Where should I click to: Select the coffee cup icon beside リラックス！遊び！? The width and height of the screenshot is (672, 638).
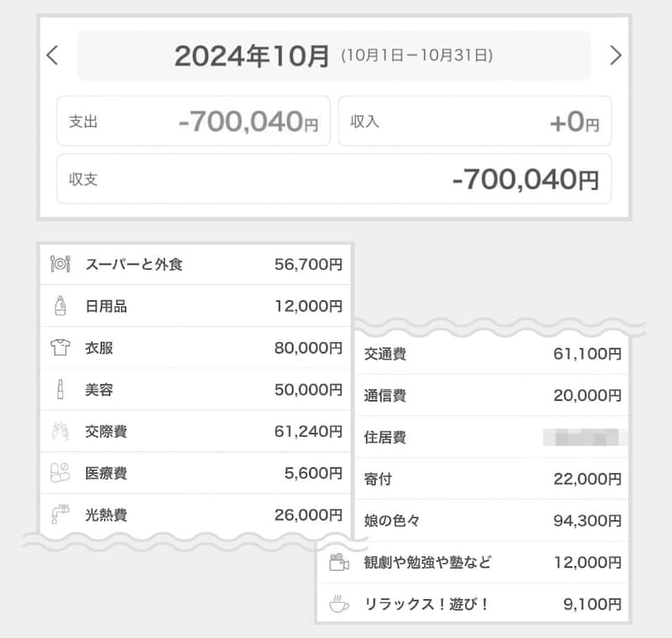tap(339, 603)
